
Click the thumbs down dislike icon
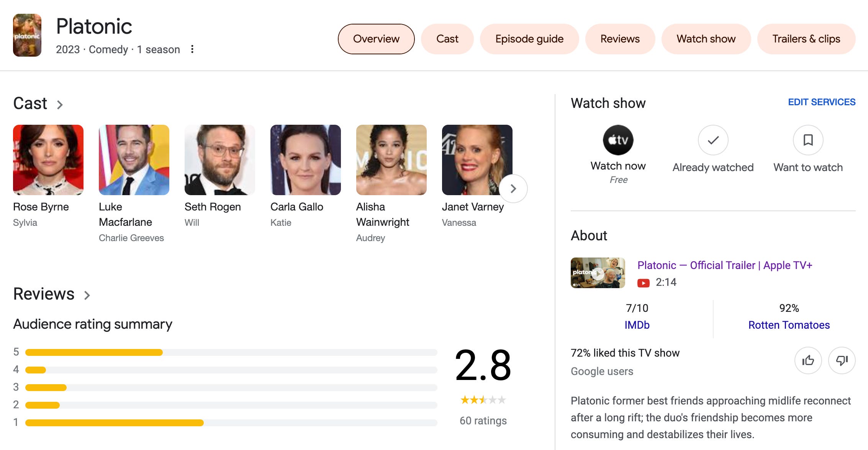point(842,360)
